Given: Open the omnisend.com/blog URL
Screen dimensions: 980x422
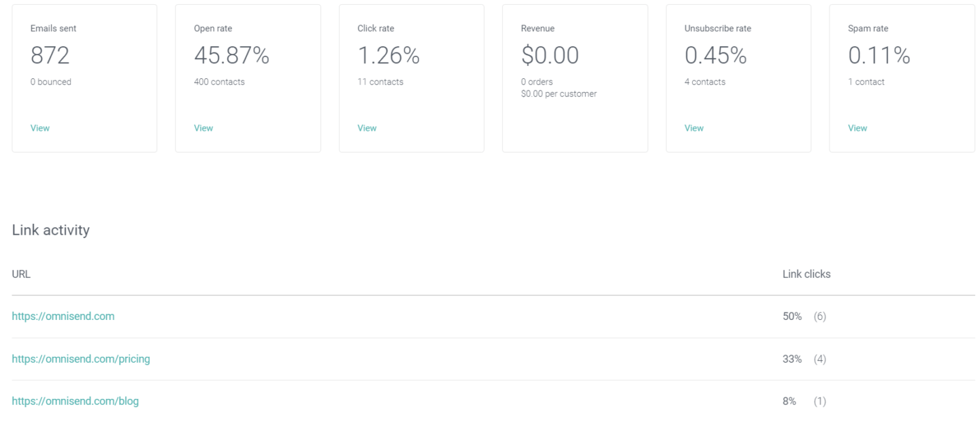Looking at the screenshot, I should pos(76,401).
